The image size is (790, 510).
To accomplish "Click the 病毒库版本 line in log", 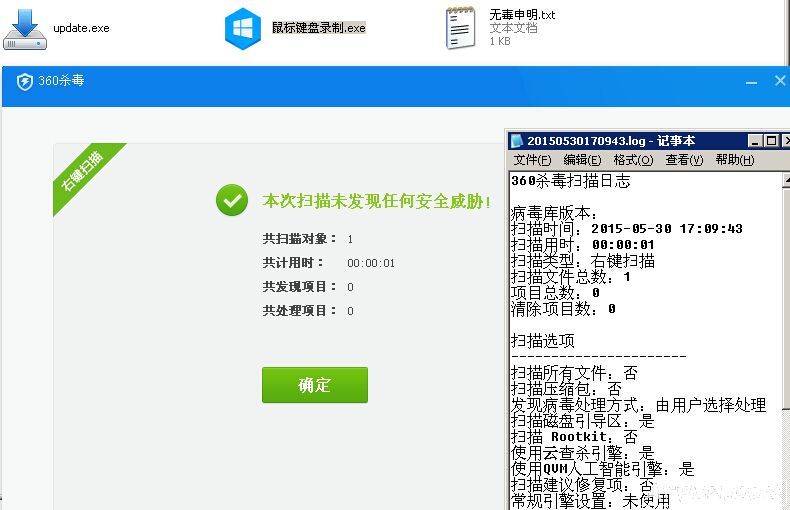I will 554,213.
